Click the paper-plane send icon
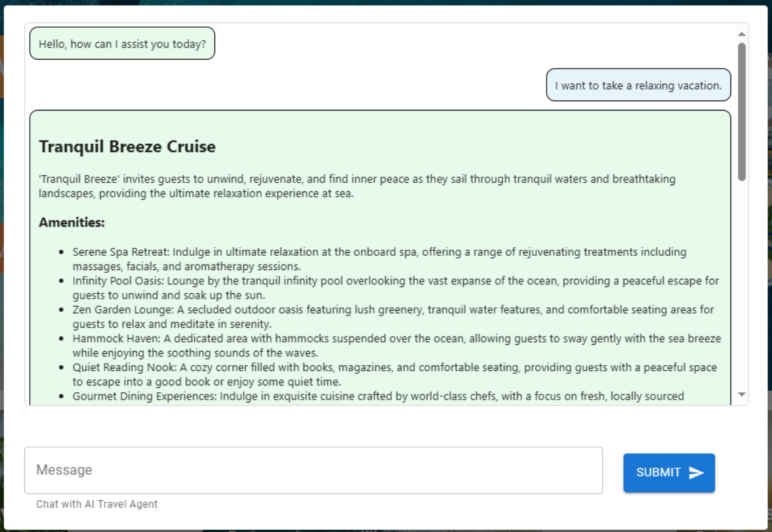The height and width of the screenshot is (532, 772). [x=696, y=472]
